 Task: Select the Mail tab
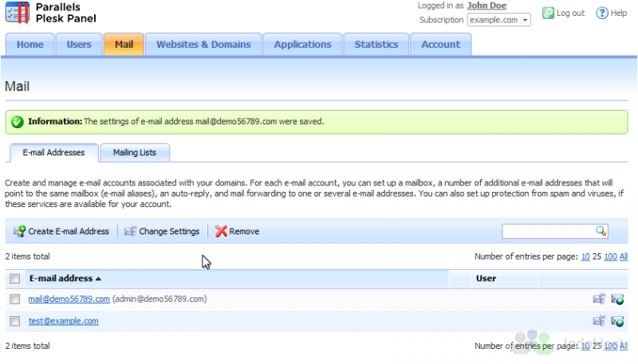tap(124, 45)
